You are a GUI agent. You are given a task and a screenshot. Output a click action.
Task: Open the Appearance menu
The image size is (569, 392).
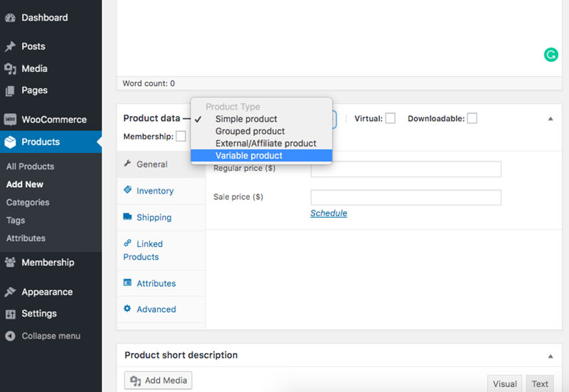click(x=50, y=292)
